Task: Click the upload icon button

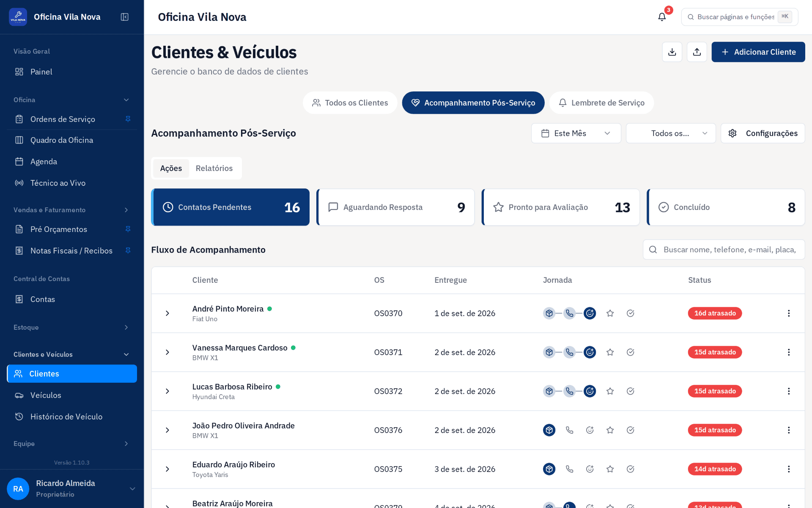Action: 697,52
